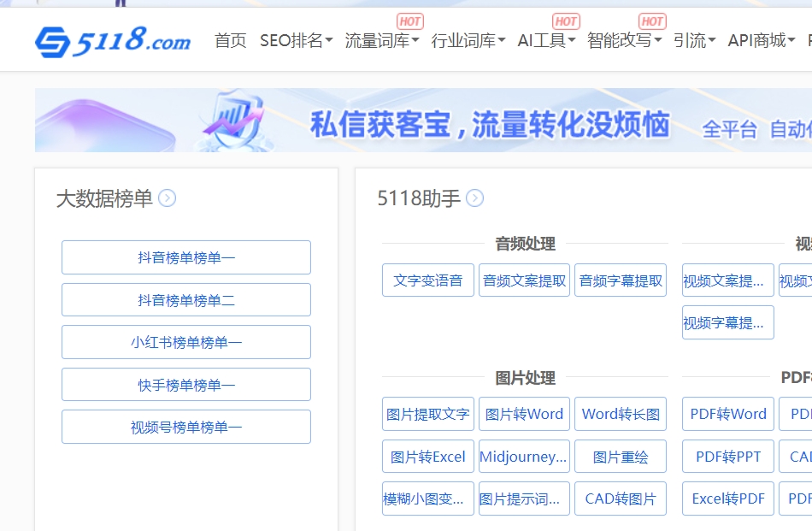Click the HOT badge above AI工具
Viewport: 812px width, 531px height.
click(x=564, y=21)
